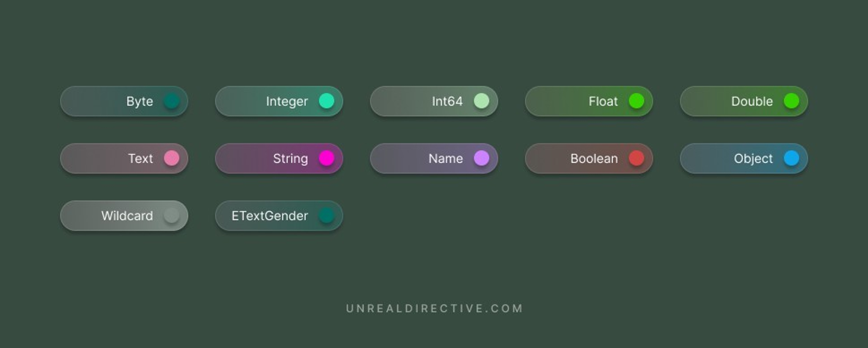Viewport: 868px width, 348px height.
Task: Click the dark teal Byte pin dot
Action: coord(172,101)
